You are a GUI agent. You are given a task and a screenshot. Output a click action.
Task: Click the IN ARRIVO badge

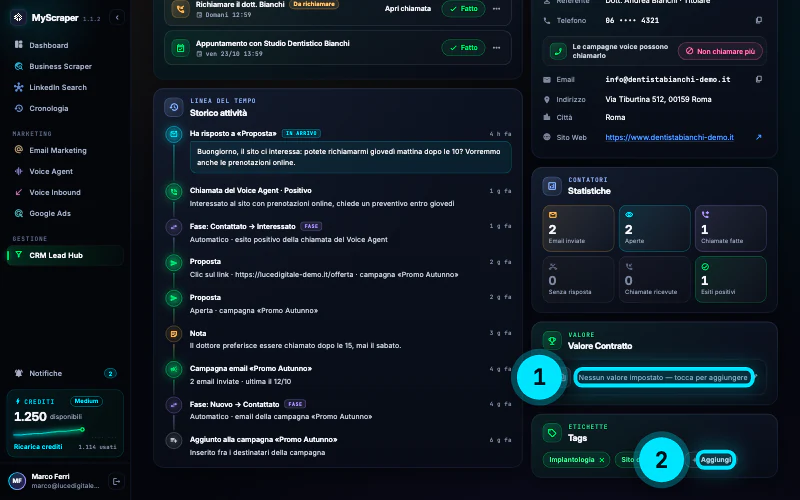pos(301,133)
